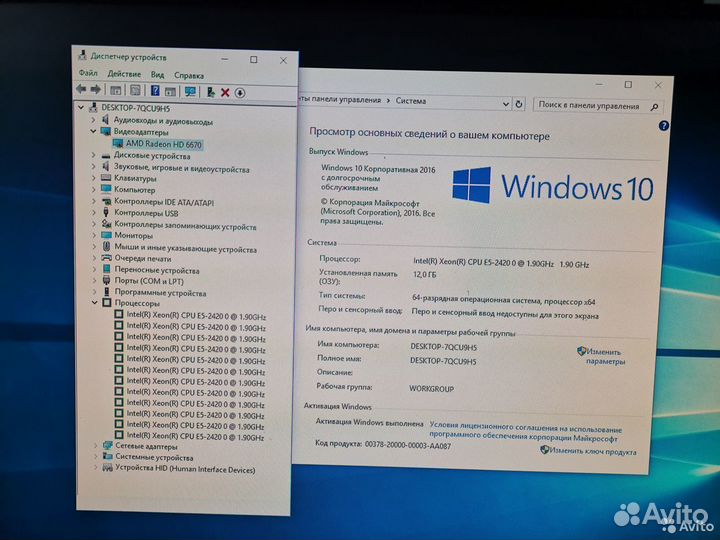
Task: Select the AMD Radeon HD 6670 device
Action: [x=163, y=144]
